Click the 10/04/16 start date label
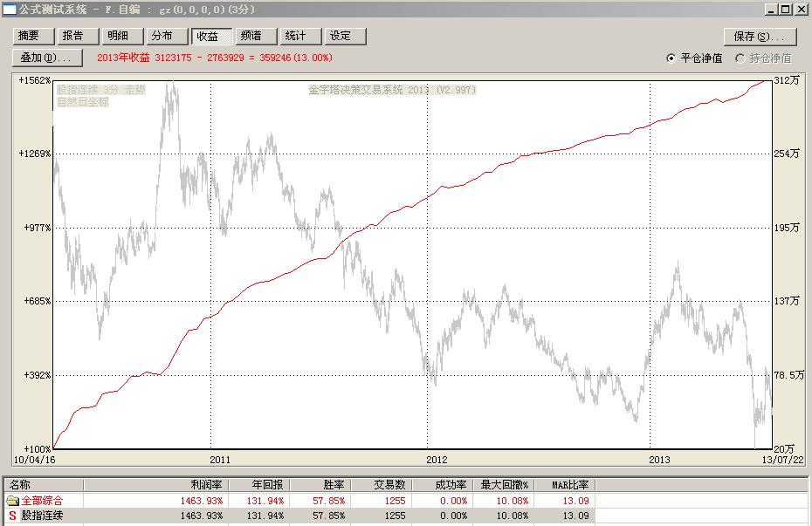 pos(34,460)
